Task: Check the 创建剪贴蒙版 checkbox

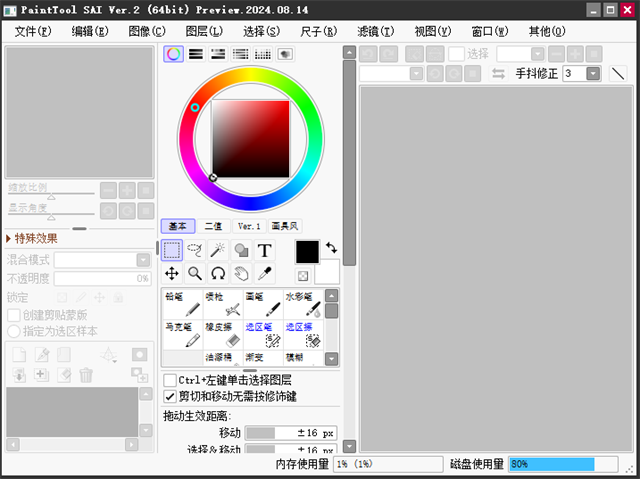Action: (14, 315)
